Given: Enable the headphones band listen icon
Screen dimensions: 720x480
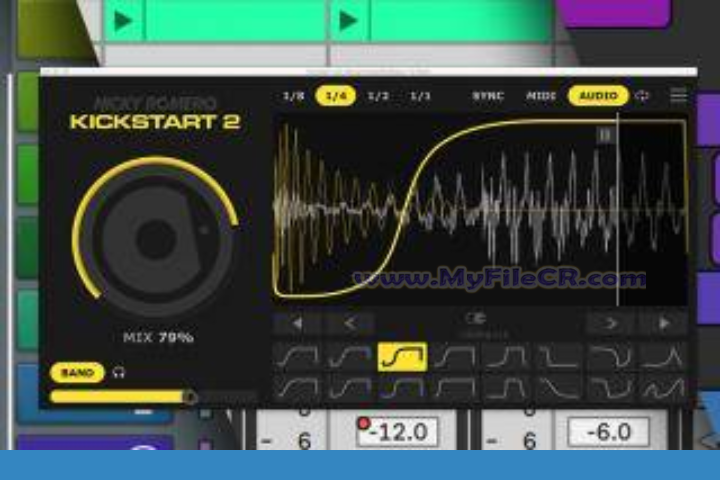Looking at the screenshot, I should tap(119, 373).
